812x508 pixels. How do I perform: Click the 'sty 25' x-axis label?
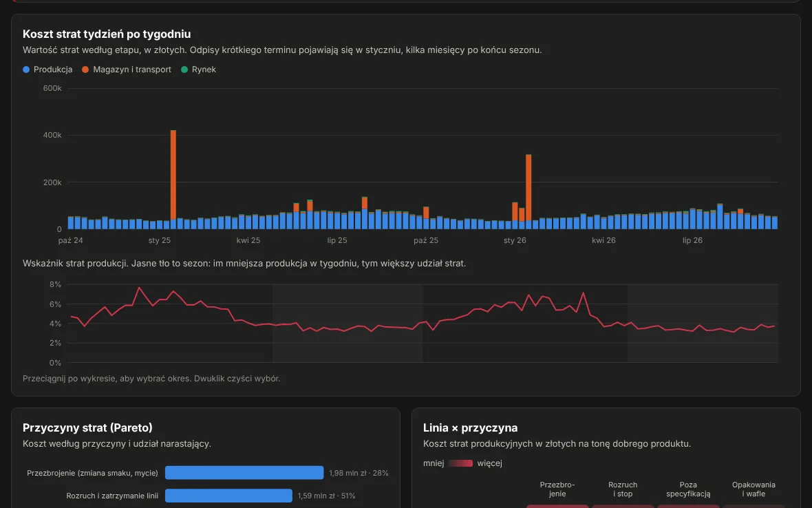(x=160, y=240)
